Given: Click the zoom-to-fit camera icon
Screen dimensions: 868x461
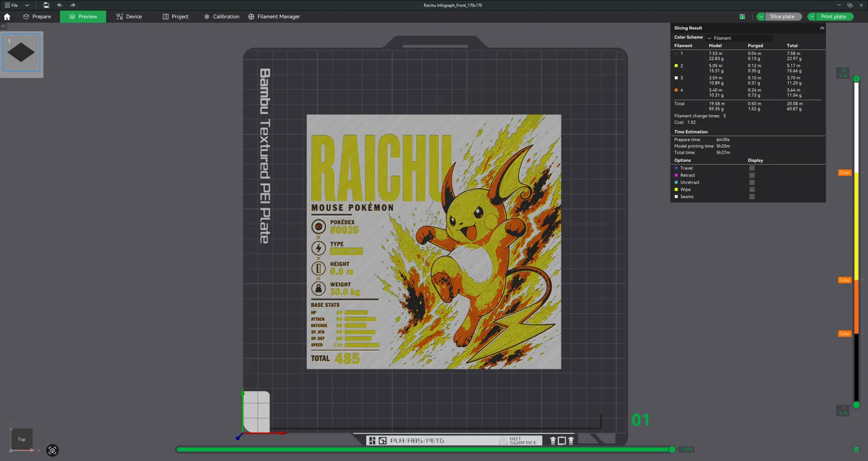Looking at the screenshot, I should 52,450.
